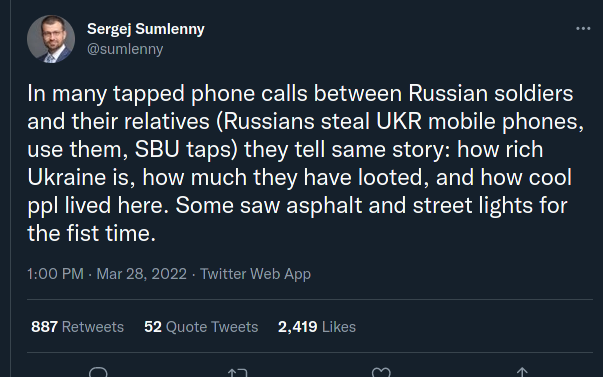Image resolution: width=603 pixels, height=377 pixels.
Task: Click the share upward-arrow icon
Action: tap(522, 372)
